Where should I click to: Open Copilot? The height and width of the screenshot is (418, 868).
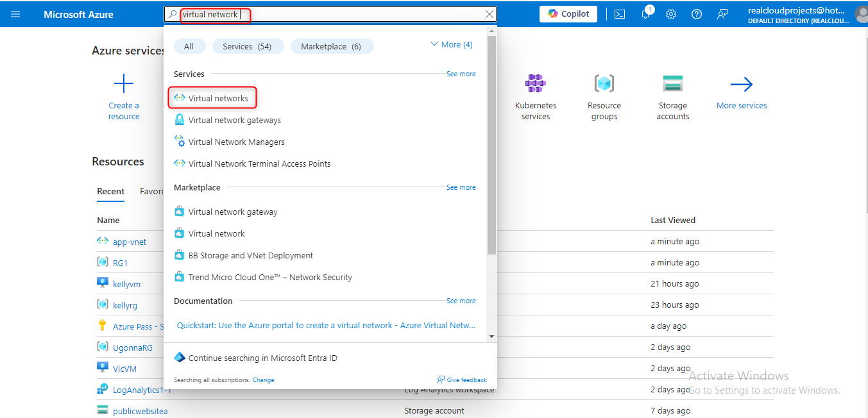click(568, 14)
